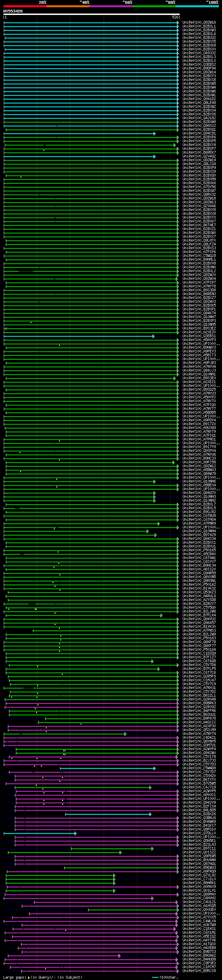This screenshot has width=222, height=980.
Task: Click the green ~80% identity legend segment
Action: pos(154,6)
